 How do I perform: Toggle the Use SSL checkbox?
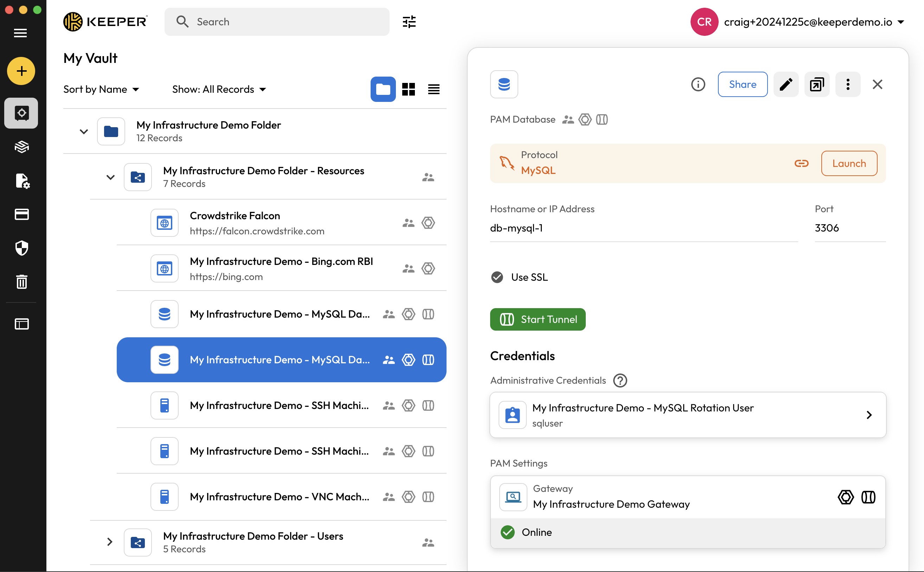[497, 277]
